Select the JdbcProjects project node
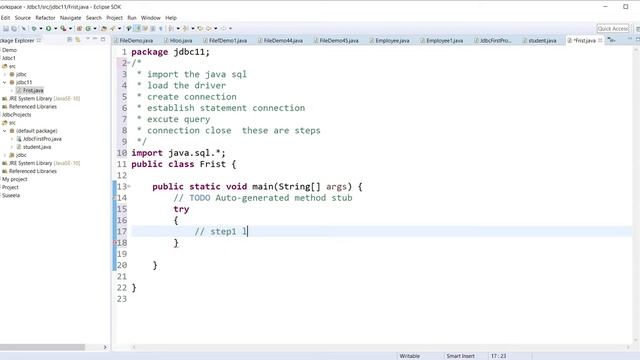 point(16,115)
